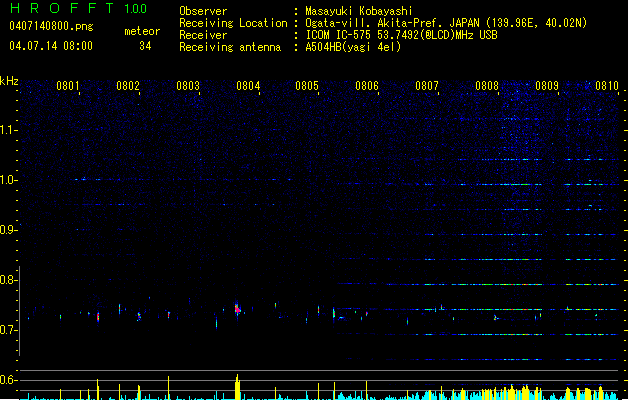The image size is (629, 400).
Task: Click the date stamp 04.07.14 08:00
Action: point(51,46)
